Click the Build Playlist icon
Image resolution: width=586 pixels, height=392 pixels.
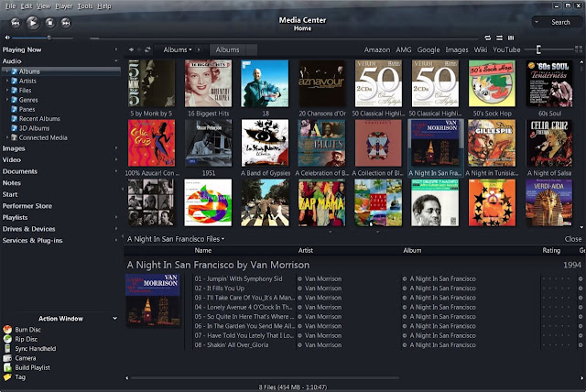tap(7, 367)
